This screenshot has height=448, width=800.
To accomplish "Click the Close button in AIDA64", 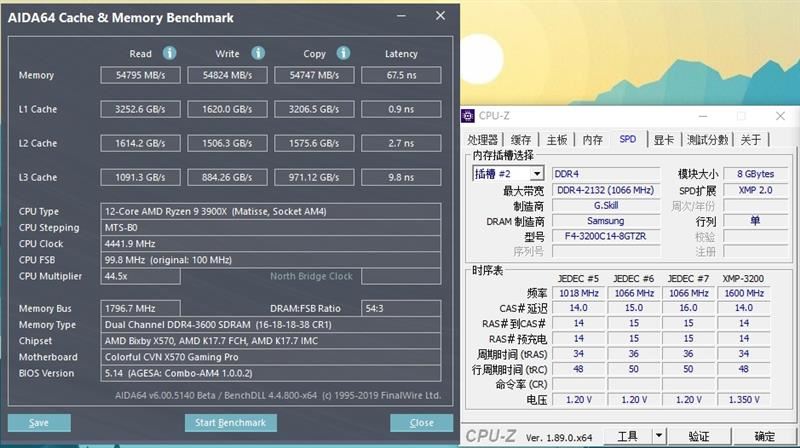I will click(421, 422).
